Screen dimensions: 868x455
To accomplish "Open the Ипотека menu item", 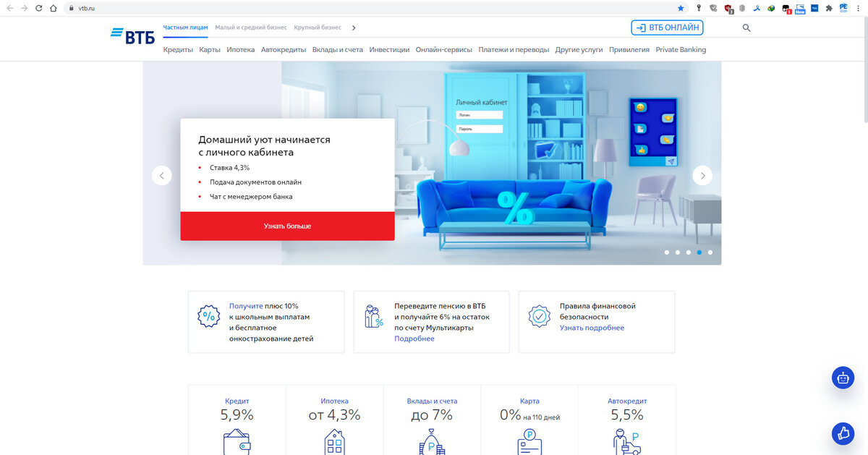I will point(241,50).
